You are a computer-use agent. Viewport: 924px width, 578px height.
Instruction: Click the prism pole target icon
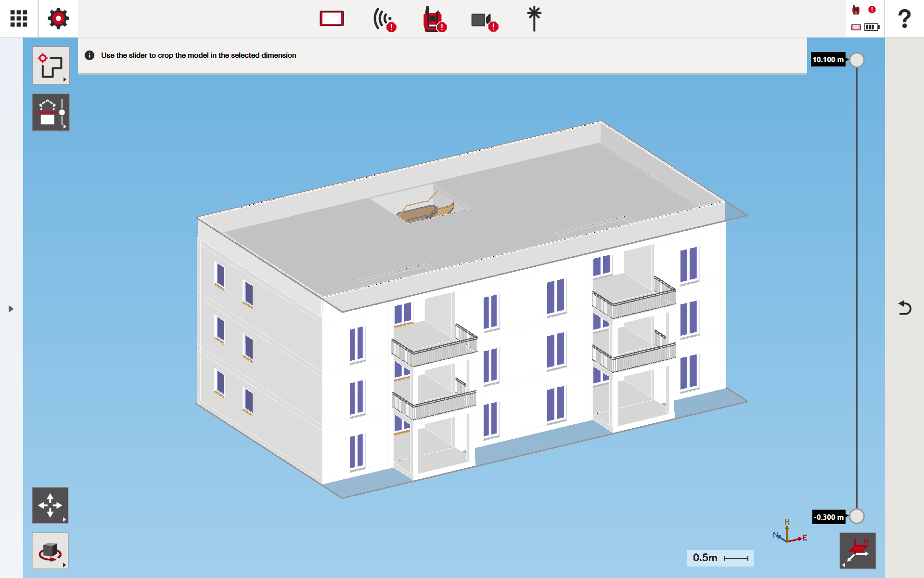coord(534,19)
